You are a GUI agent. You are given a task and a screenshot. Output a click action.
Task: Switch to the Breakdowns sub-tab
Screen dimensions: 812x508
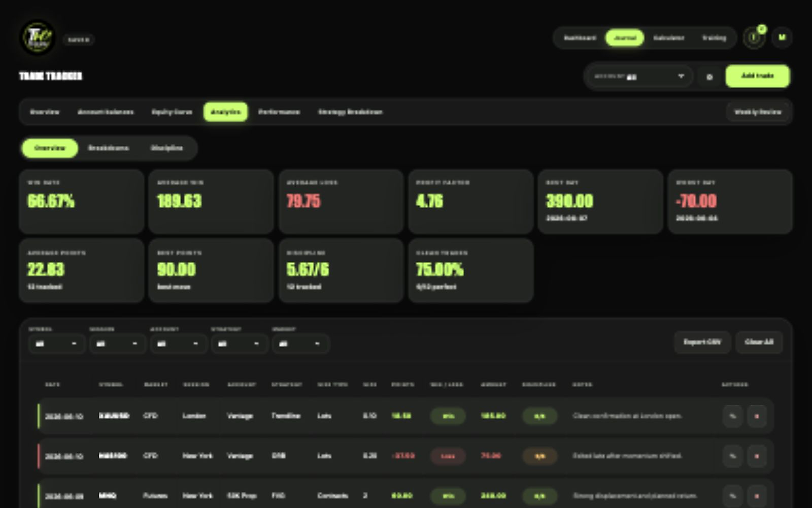pos(108,148)
